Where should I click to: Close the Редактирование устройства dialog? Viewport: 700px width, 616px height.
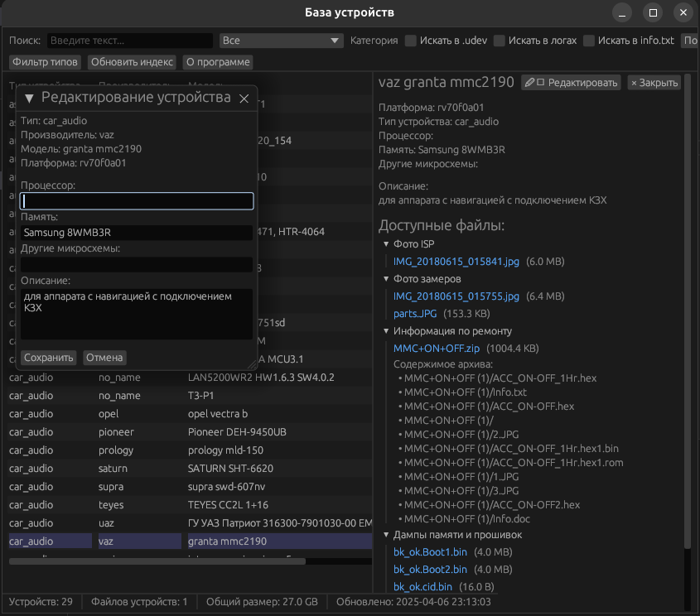[x=244, y=99]
